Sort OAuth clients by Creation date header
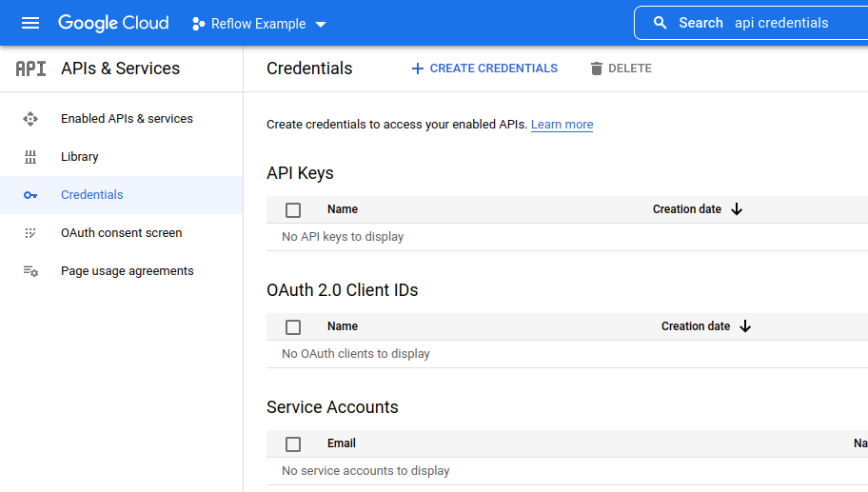Image resolution: width=868 pixels, height=492 pixels. click(x=696, y=326)
